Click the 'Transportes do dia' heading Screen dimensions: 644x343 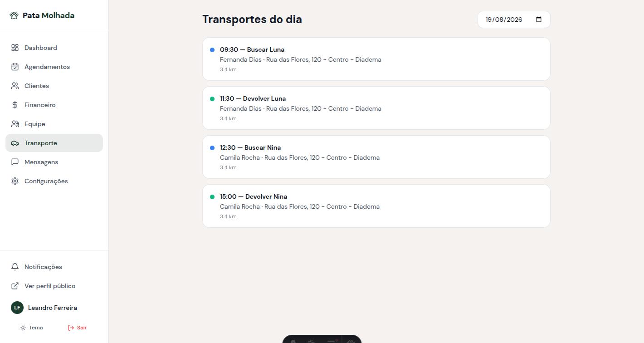(x=252, y=20)
